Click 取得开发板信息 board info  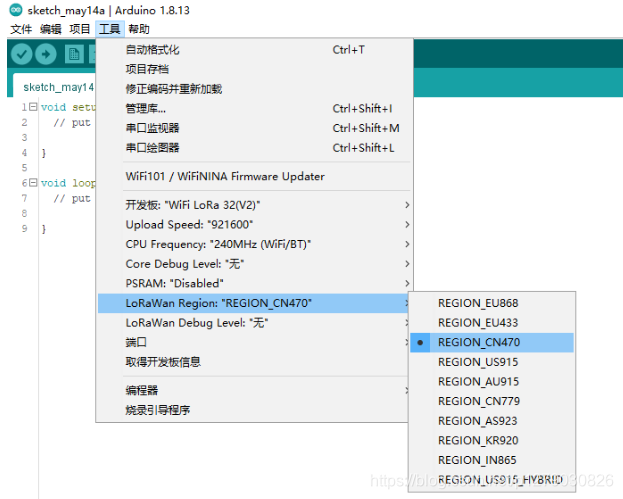click(x=253, y=362)
